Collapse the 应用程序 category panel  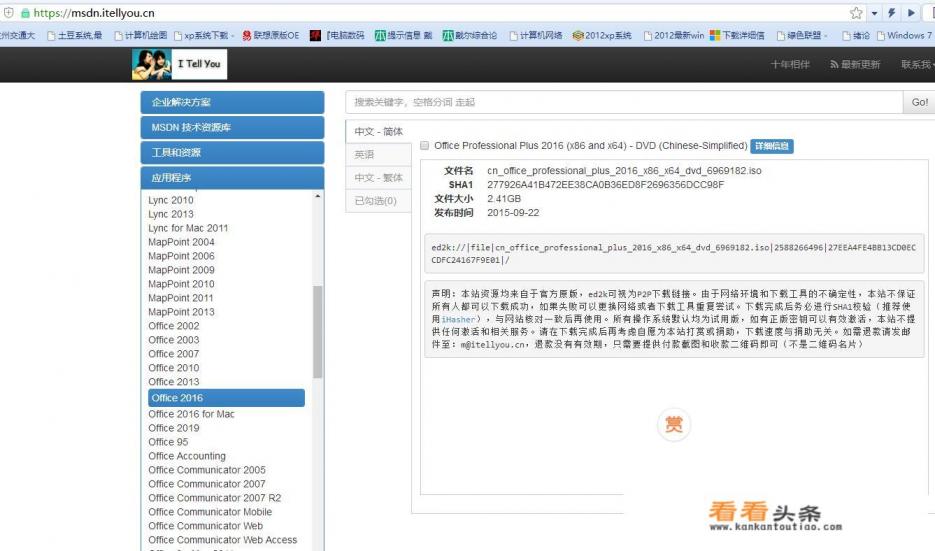232,178
